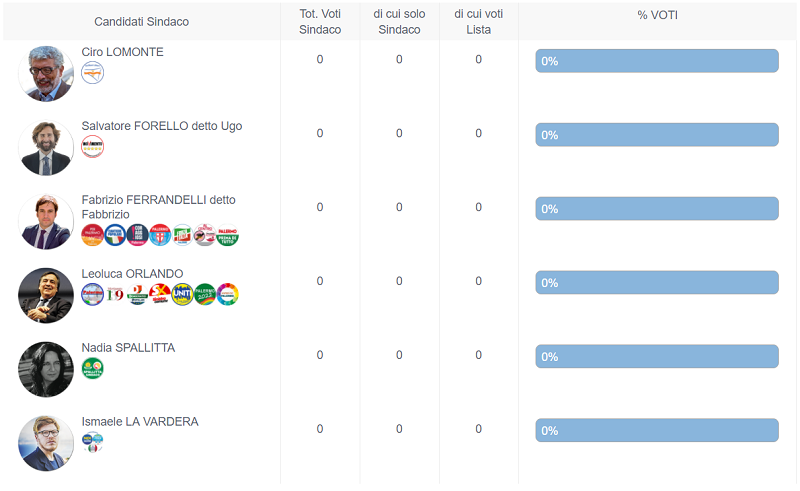The width and height of the screenshot is (800, 491).
Task: Click the total votes value for Fabrizio Ferrandelli
Action: (x=320, y=207)
